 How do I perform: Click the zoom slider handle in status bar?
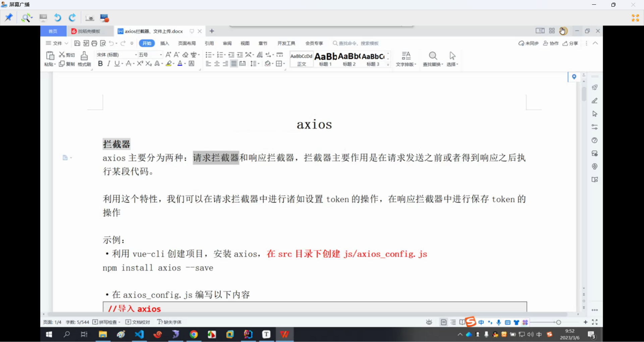[558, 322]
